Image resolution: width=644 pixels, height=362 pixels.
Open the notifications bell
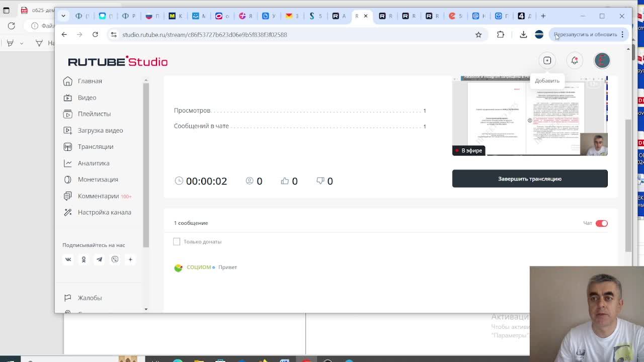575,60
